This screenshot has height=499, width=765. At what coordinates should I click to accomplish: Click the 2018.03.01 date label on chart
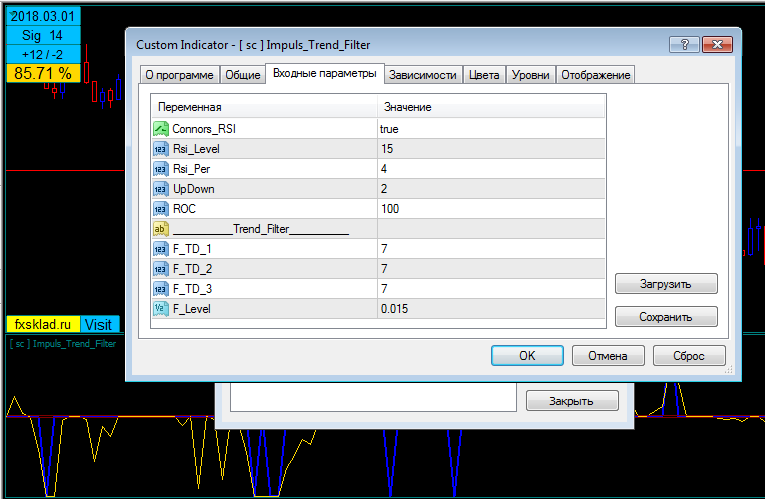(x=43, y=16)
